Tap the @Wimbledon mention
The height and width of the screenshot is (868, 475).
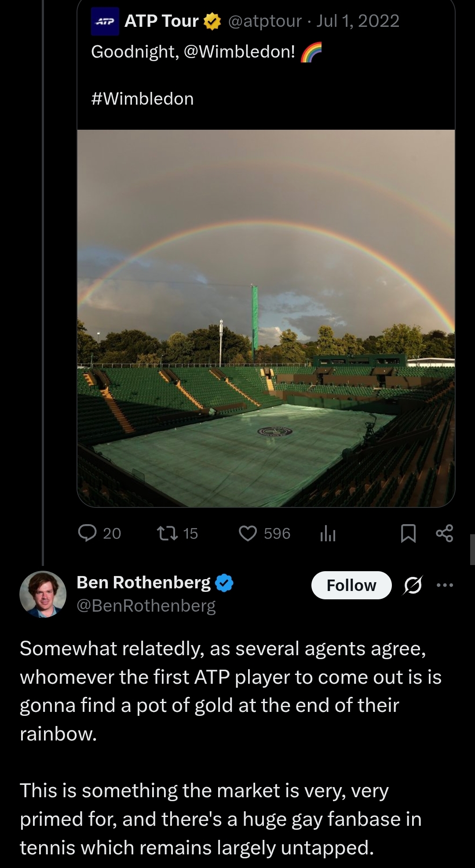click(239, 52)
